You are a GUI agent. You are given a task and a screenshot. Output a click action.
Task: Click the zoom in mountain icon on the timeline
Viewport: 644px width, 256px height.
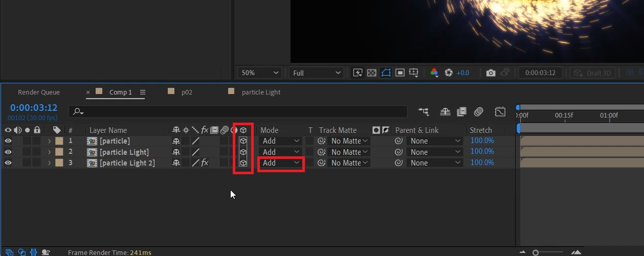[x=576, y=252]
